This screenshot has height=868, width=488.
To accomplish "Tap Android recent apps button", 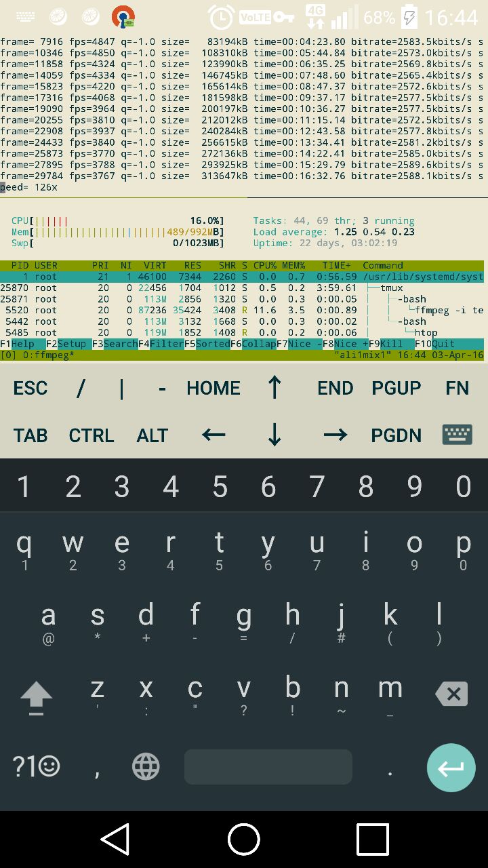I will (x=373, y=840).
